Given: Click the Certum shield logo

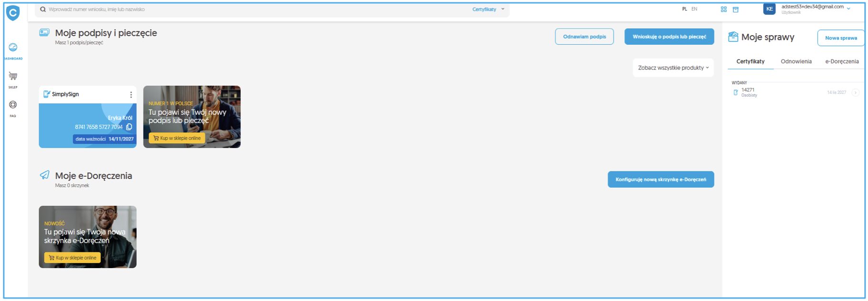Looking at the screenshot, I should (13, 13).
